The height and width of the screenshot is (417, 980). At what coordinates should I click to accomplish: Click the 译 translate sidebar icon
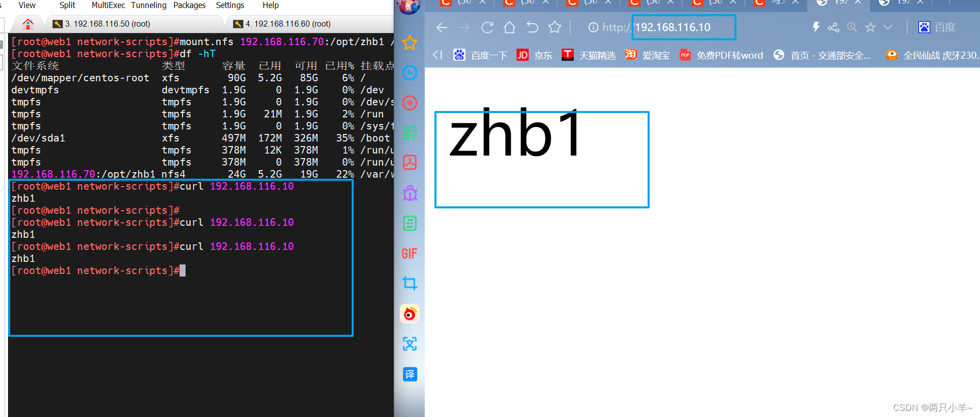[410, 374]
